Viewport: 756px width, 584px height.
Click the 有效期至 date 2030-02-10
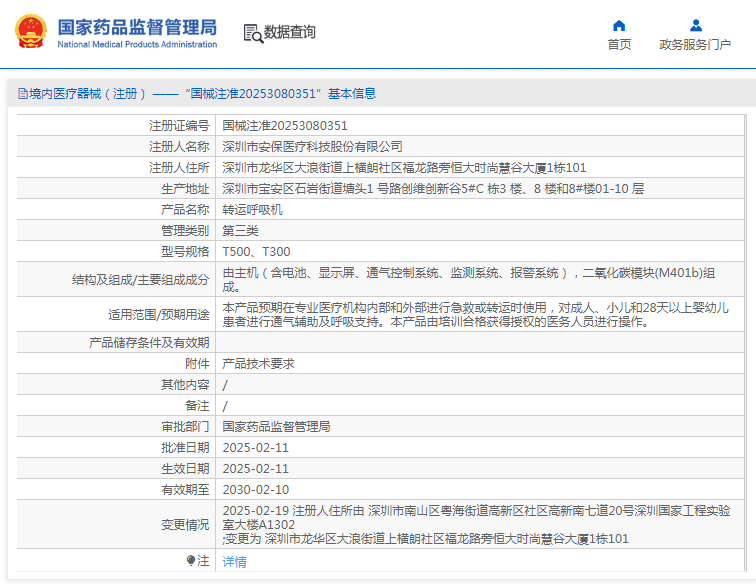click(255, 490)
